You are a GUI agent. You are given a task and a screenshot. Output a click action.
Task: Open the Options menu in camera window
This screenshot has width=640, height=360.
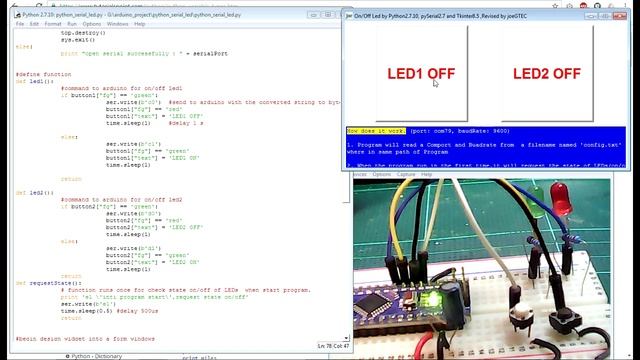pyautogui.click(x=381, y=175)
